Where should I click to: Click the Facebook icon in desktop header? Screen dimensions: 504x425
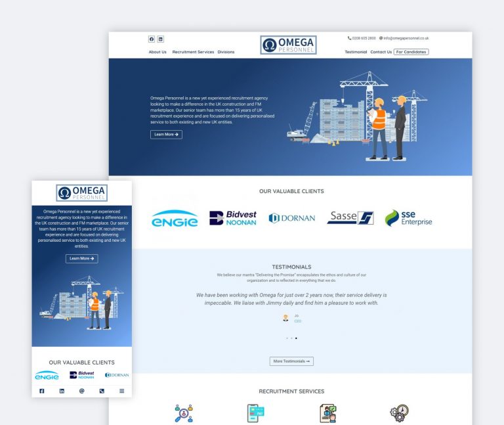click(152, 39)
